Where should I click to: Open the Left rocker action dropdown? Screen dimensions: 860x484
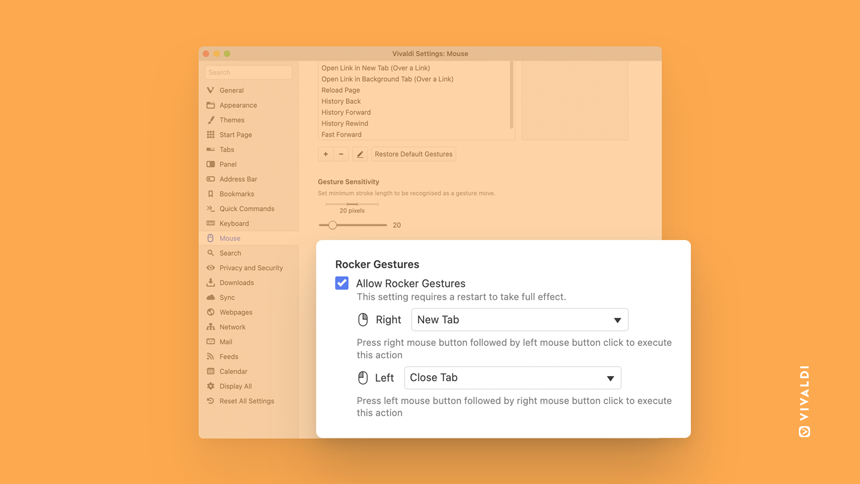512,378
